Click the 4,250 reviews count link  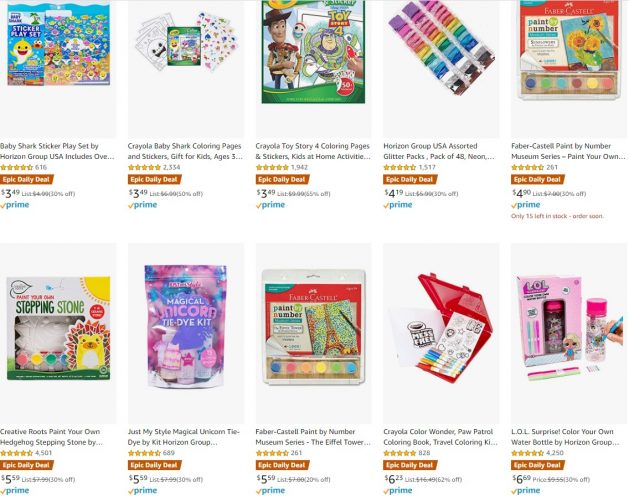tap(555, 453)
